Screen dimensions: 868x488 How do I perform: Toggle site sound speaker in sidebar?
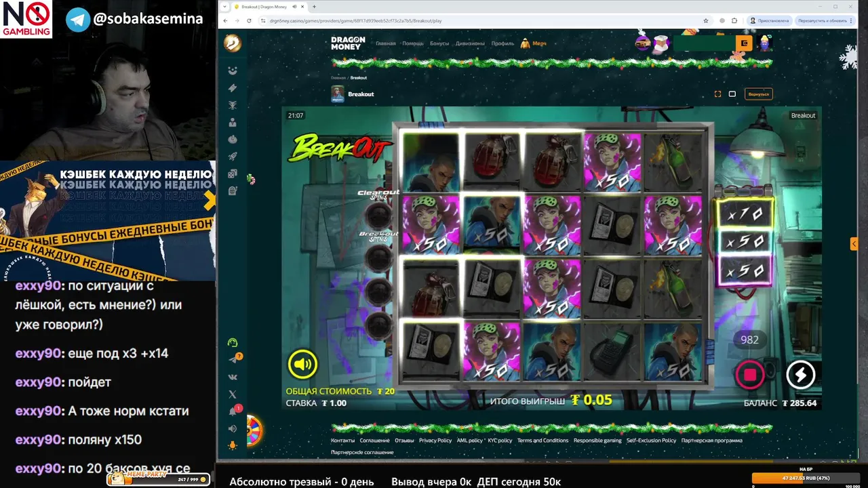click(x=233, y=428)
